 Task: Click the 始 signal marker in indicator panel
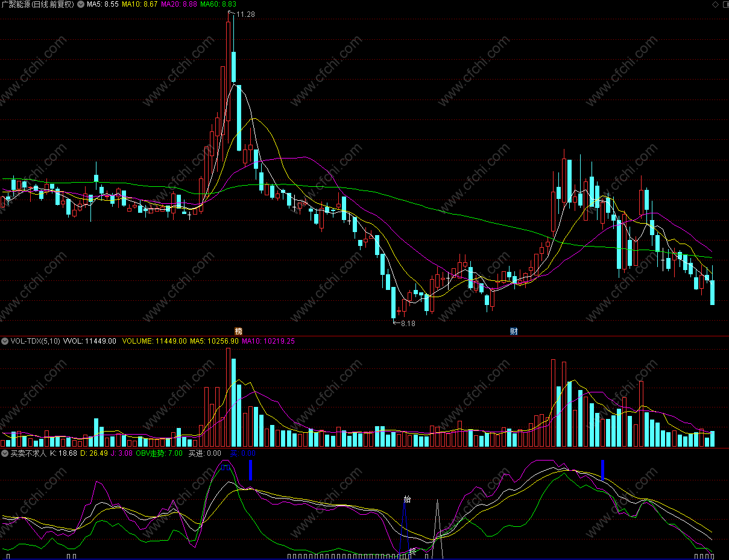click(407, 499)
